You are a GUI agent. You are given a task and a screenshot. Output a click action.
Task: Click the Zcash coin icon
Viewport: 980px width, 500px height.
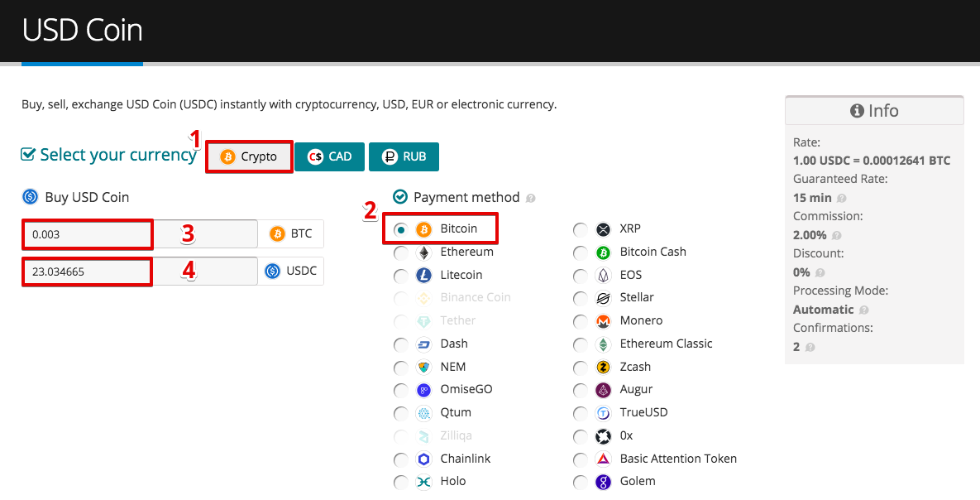[x=603, y=368]
